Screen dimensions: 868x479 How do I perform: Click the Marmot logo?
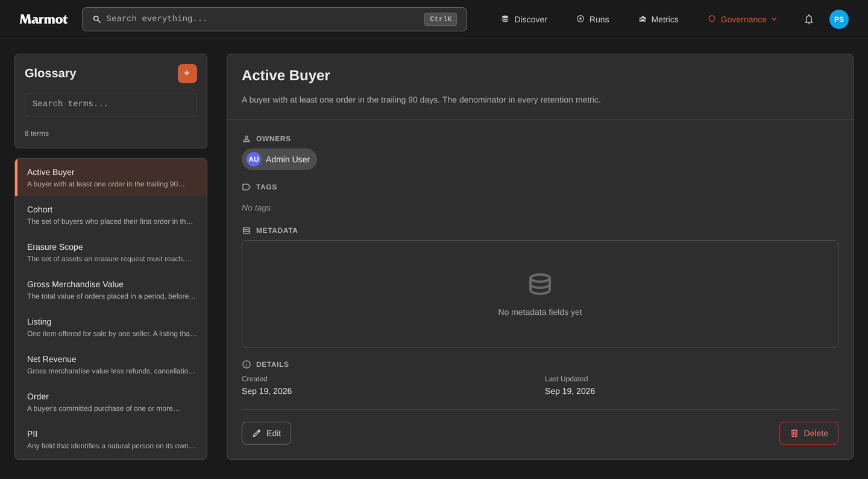pos(43,19)
